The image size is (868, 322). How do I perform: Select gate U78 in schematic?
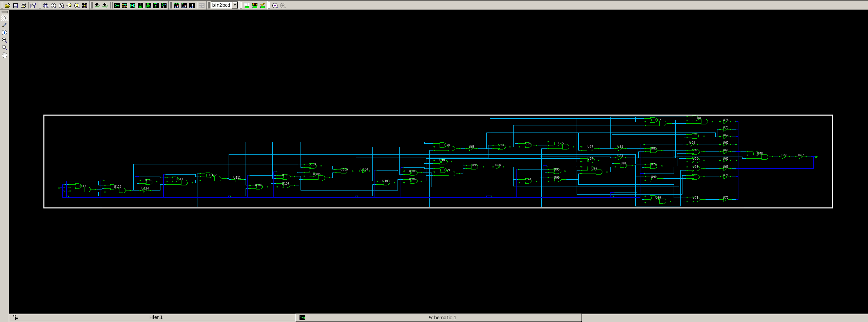pos(760,155)
